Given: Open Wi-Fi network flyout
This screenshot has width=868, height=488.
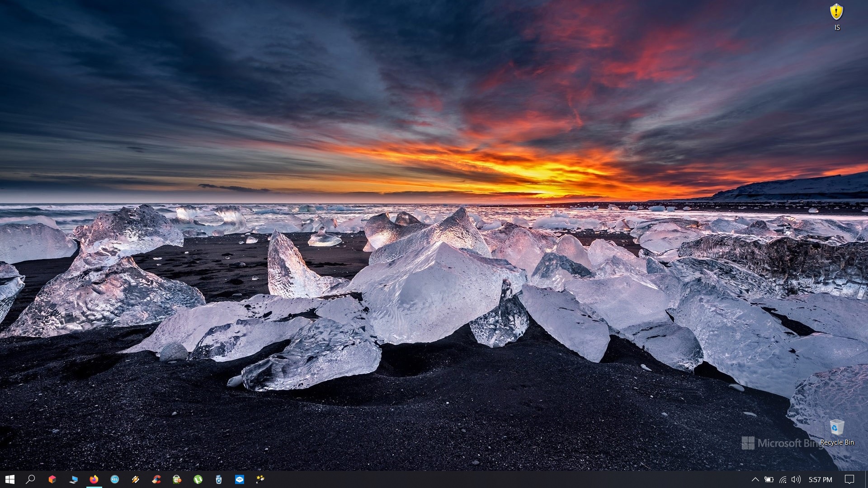Looking at the screenshot, I should pyautogui.click(x=783, y=479).
